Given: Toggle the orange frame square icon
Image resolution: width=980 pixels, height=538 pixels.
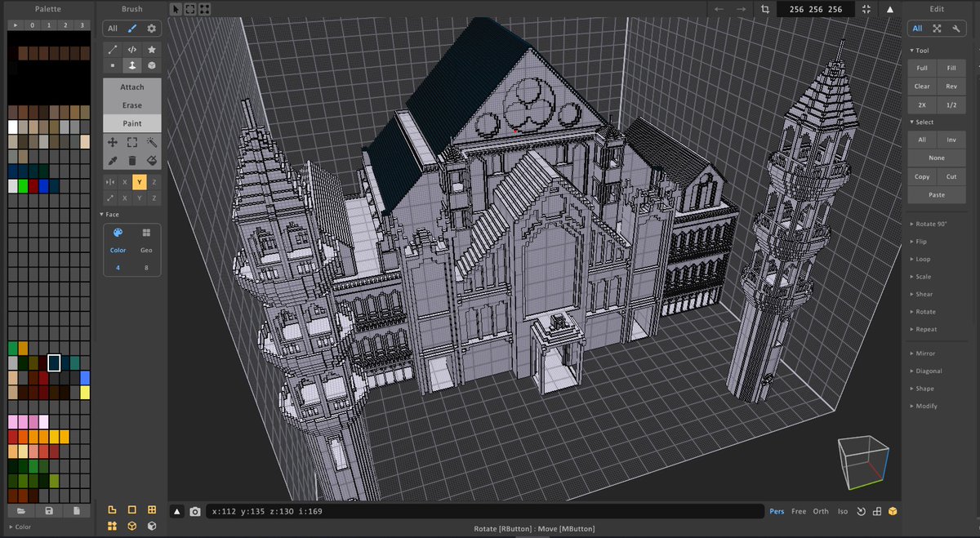Looking at the screenshot, I should [x=131, y=510].
